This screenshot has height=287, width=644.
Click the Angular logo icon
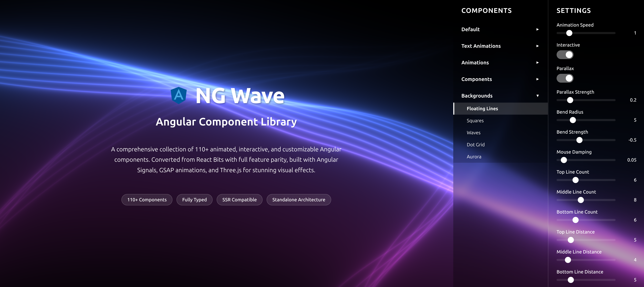coord(179,95)
